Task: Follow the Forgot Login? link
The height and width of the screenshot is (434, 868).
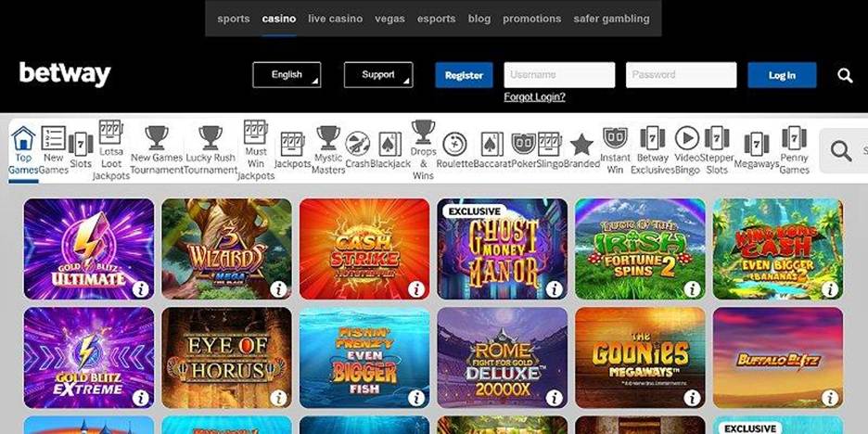Action: pos(535,96)
